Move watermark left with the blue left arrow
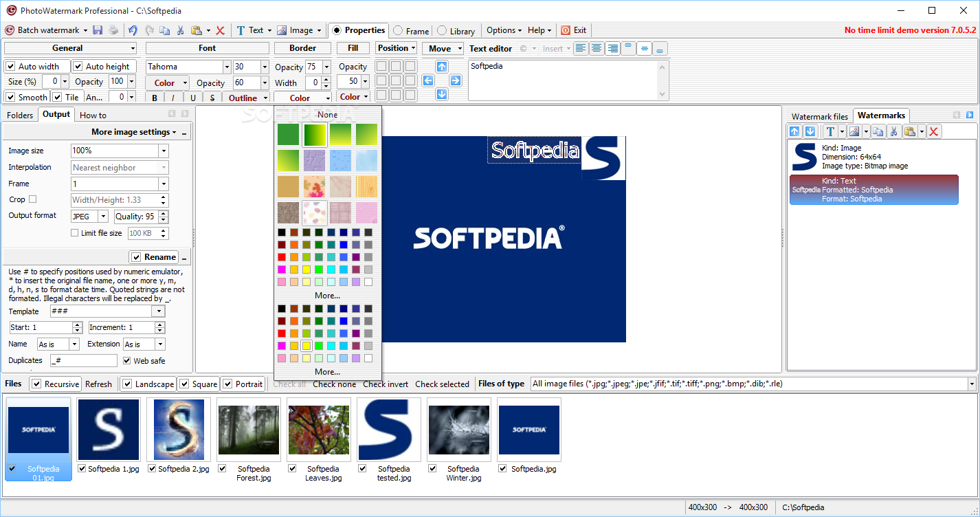The width and height of the screenshot is (980, 517). tap(427, 80)
